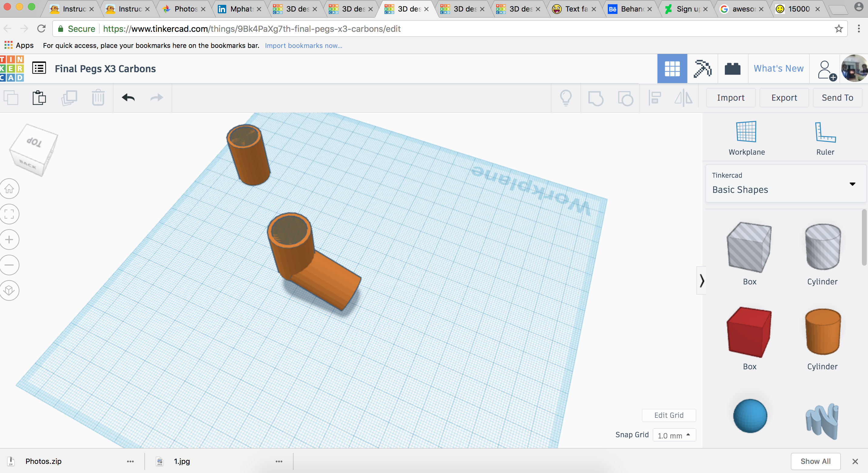The width and height of the screenshot is (868, 473).
Task: Click the Paste clipboard icon
Action: [x=39, y=98]
